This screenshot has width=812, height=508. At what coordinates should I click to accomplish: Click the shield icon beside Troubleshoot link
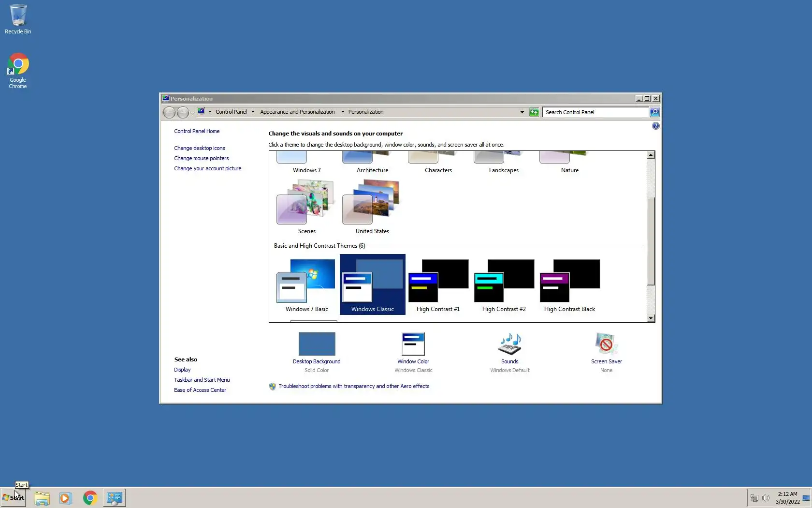[x=273, y=386]
